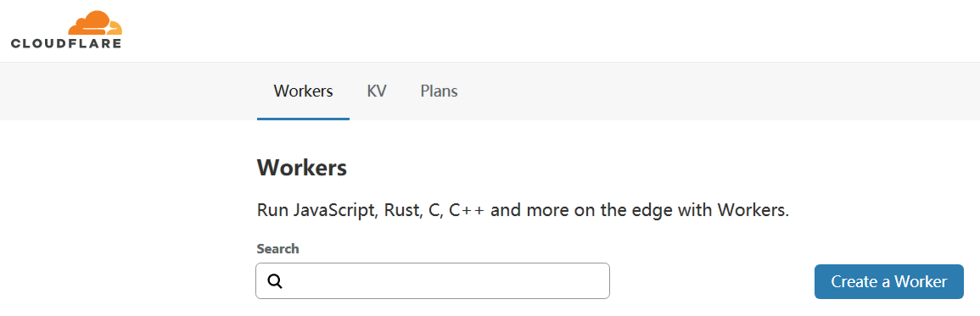Place cursor in the empty search box
Viewport: 980px width, 316px height.
[x=433, y=281]
